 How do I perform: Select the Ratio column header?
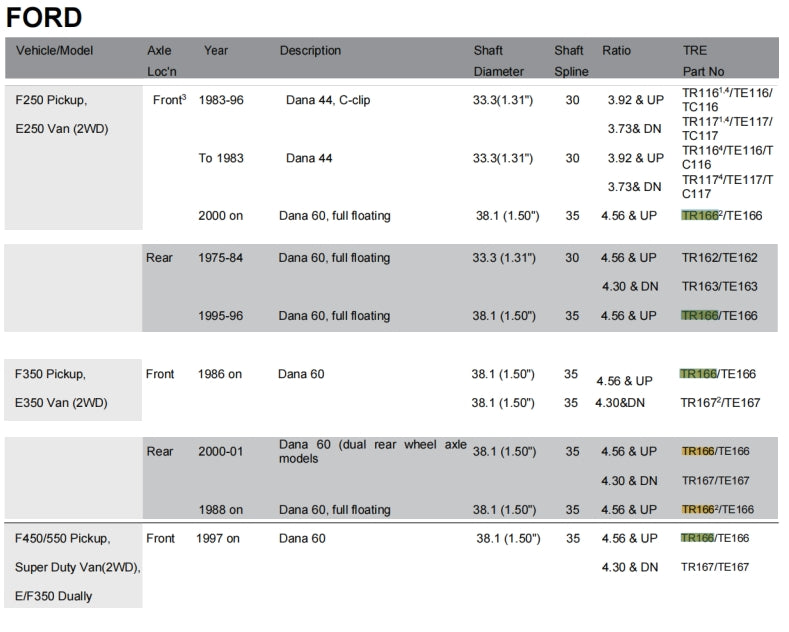pos(616,51)
